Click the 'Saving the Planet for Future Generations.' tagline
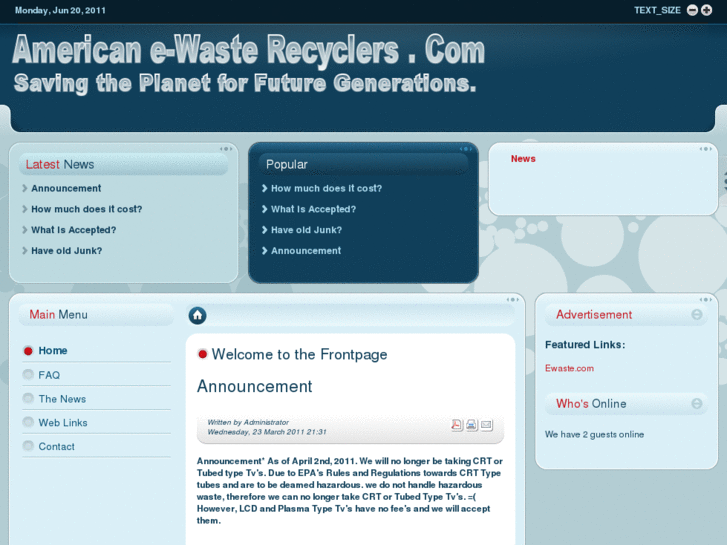This screenshot has height=545, width=727. (245, 83)
